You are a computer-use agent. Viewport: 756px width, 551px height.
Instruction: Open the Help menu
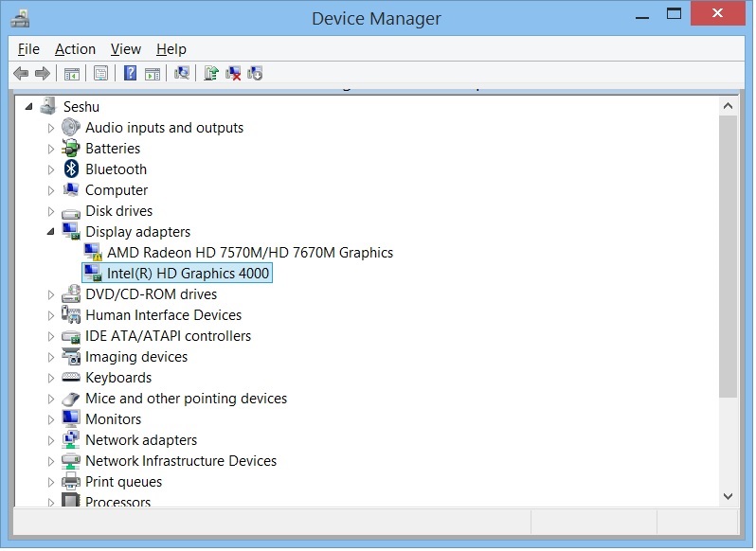171,49
